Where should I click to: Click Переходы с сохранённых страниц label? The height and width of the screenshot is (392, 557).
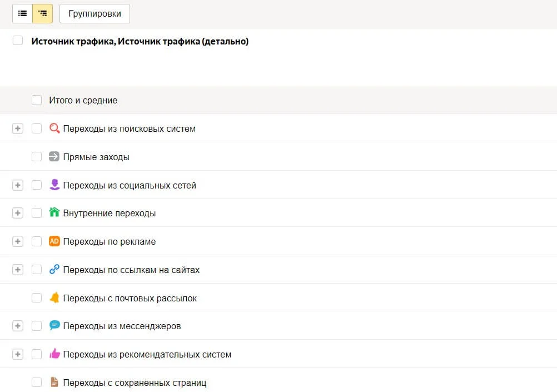[x=135, y=383]
